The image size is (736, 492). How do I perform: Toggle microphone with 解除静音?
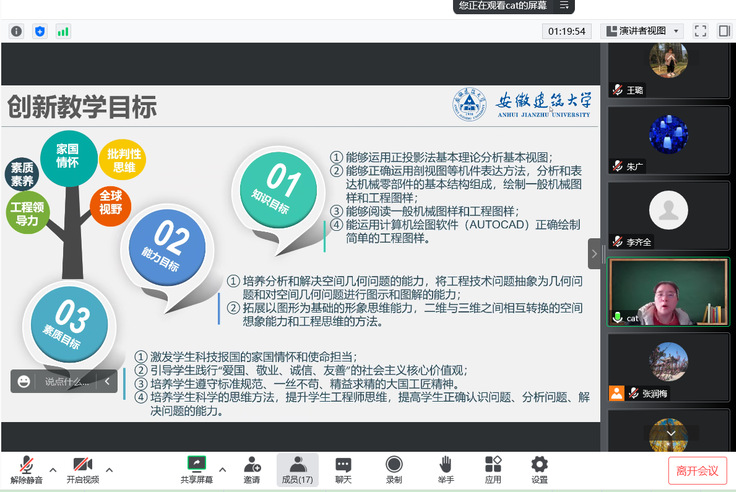(26, 469)
